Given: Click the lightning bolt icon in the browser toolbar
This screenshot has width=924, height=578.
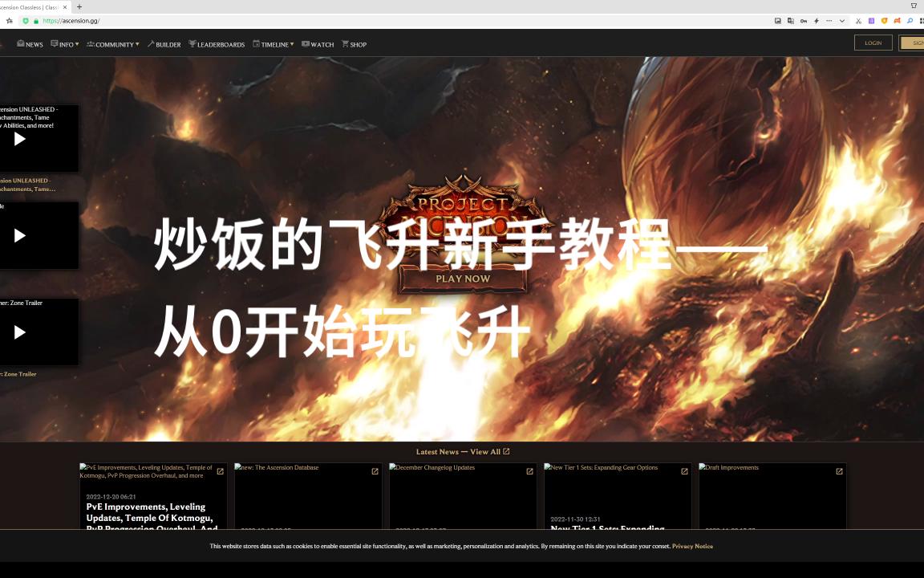Looking at the screenshot, I should click(816, 21).
